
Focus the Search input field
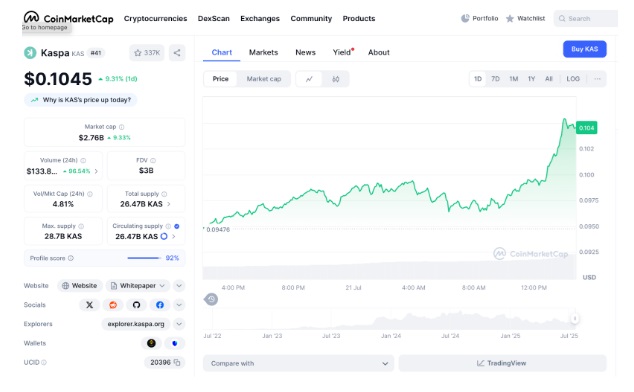coord(586,19)
